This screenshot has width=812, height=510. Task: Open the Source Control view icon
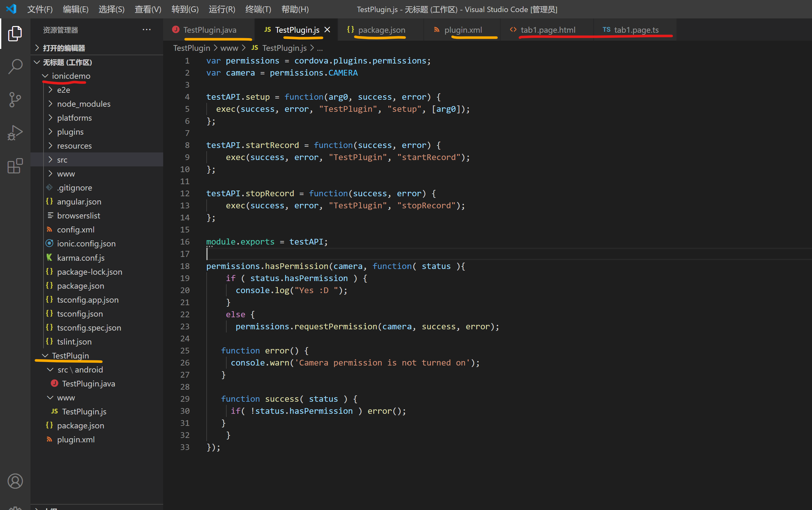pos(15,99)
